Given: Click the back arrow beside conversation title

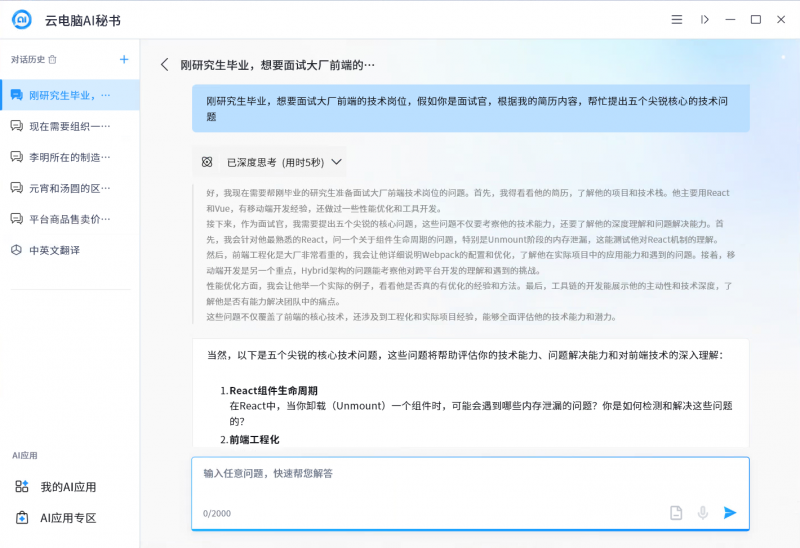Looking at the screenshot, I should [165, 65].
